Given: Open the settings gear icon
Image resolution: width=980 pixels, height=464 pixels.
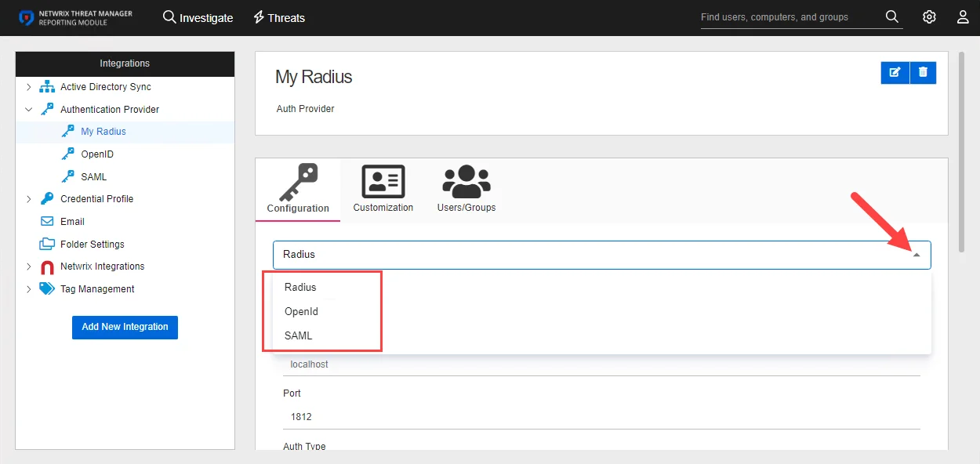Looking at the screenshot, I should (929, 17).
